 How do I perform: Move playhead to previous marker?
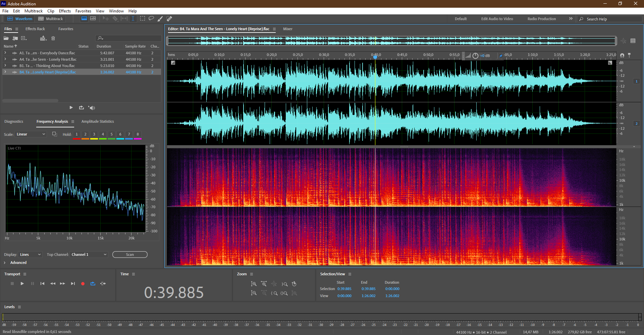coord(42,284)
